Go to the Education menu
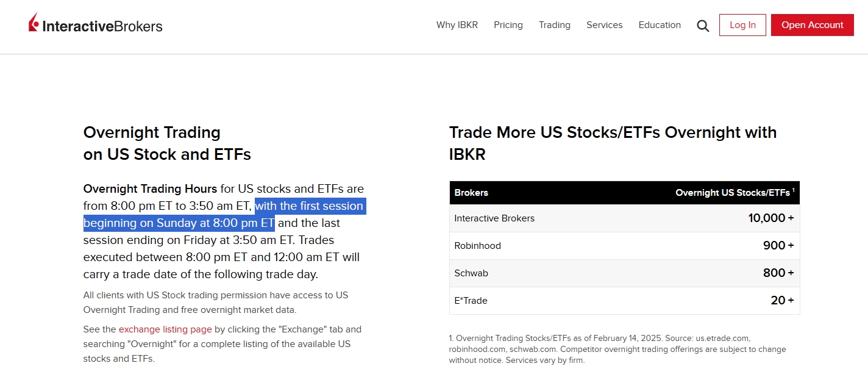Image resolution: width=868 pixels, height=391 pixels. click(660, 25)
